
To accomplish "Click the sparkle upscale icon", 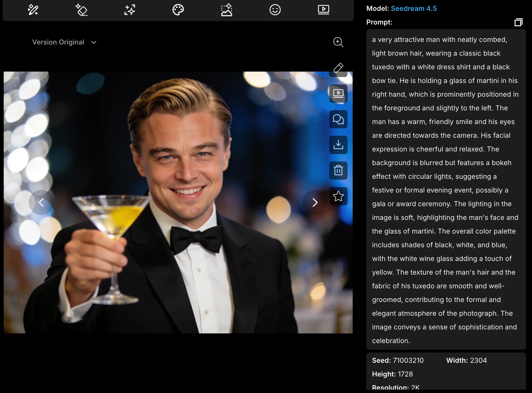I will click(130, 10).
